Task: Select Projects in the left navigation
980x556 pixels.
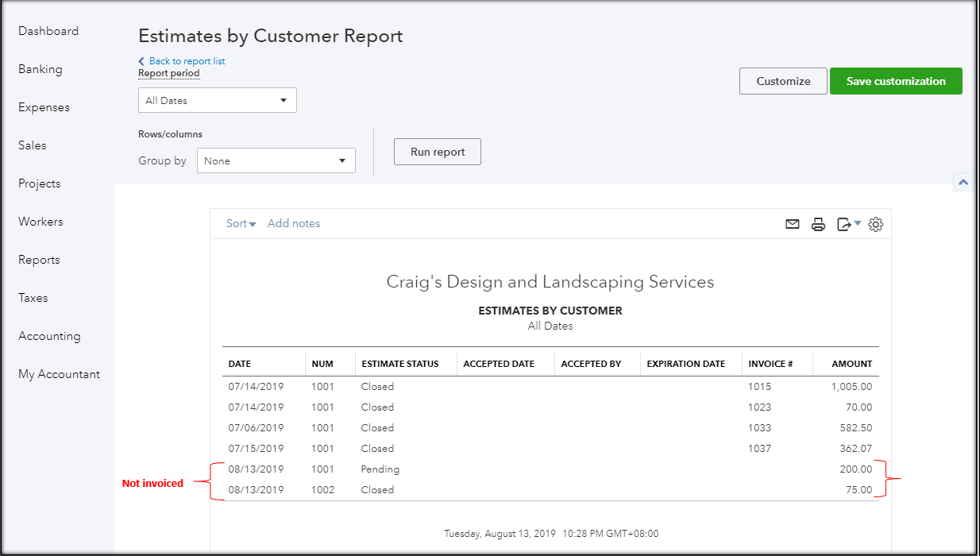Action: coord(40,183)
